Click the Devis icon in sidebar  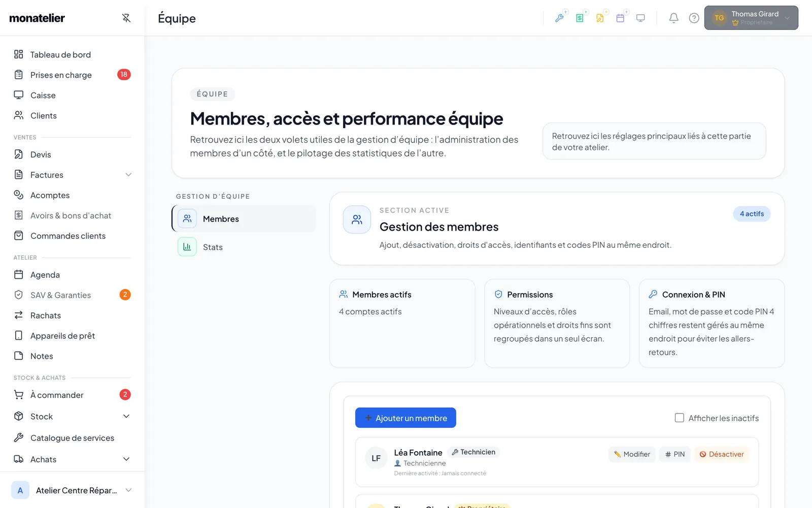point(19,154)
